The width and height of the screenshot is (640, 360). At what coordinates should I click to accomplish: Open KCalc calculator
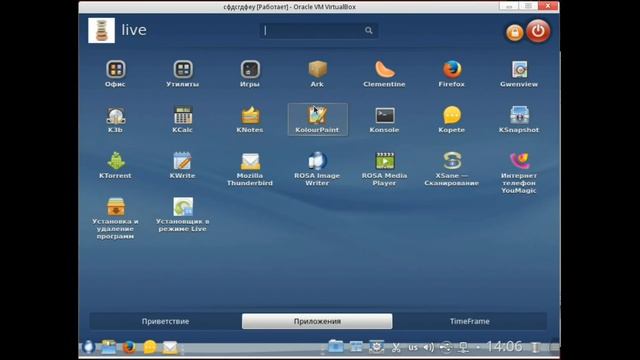coord(182,120)
